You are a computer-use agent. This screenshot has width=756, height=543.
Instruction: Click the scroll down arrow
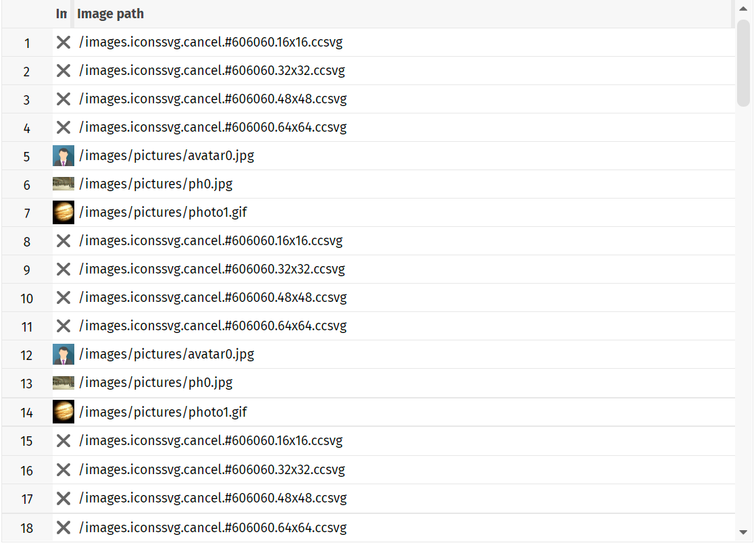tap(743, 532)
